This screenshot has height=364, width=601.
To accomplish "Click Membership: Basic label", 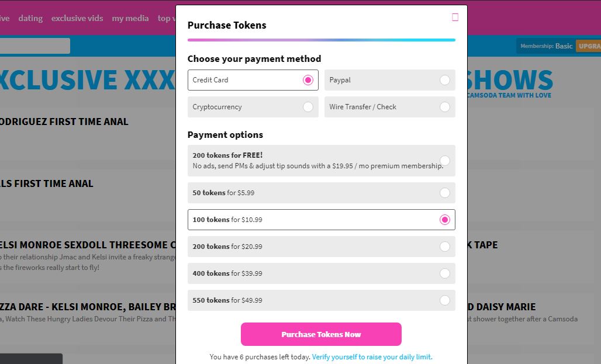I will (546, 46).
